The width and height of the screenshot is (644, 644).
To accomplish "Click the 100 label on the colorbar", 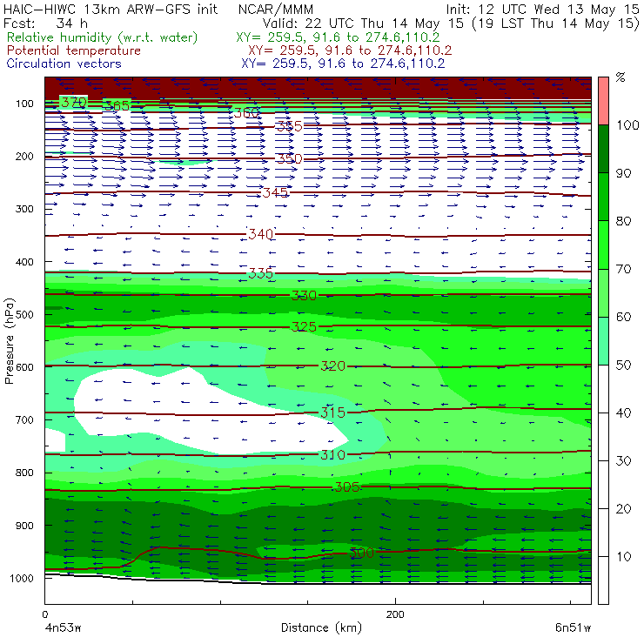I will 627,124.
